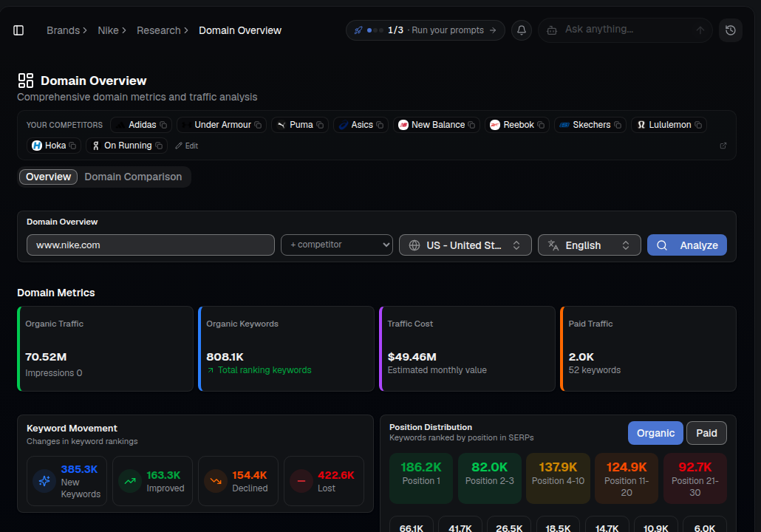Click the send arrow in Ask anything

pos(700,30)
